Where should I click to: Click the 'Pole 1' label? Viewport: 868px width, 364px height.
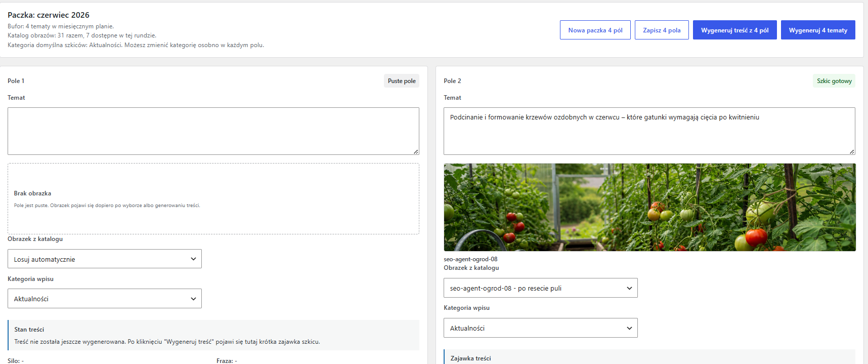pos(16,81)
